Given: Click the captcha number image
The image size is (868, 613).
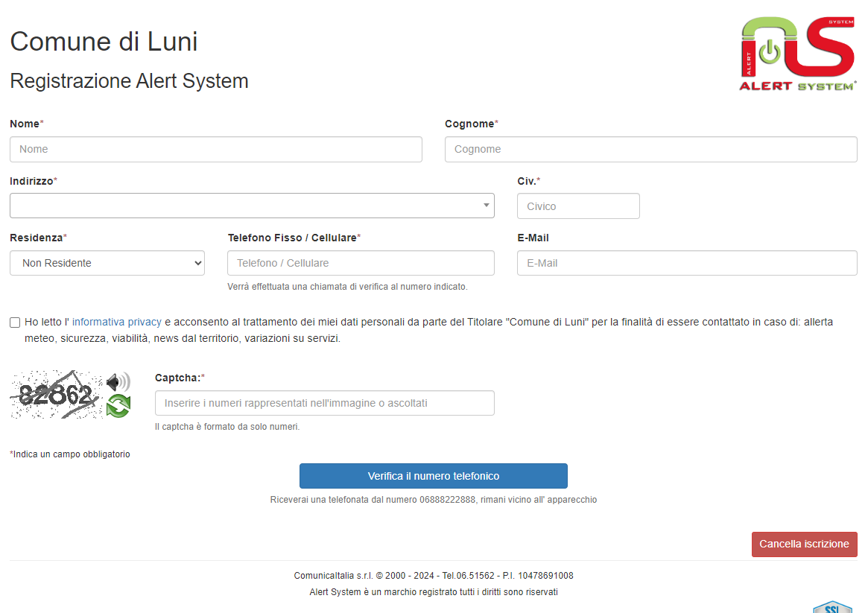Looking at the screenshot, I should [56, 395].
